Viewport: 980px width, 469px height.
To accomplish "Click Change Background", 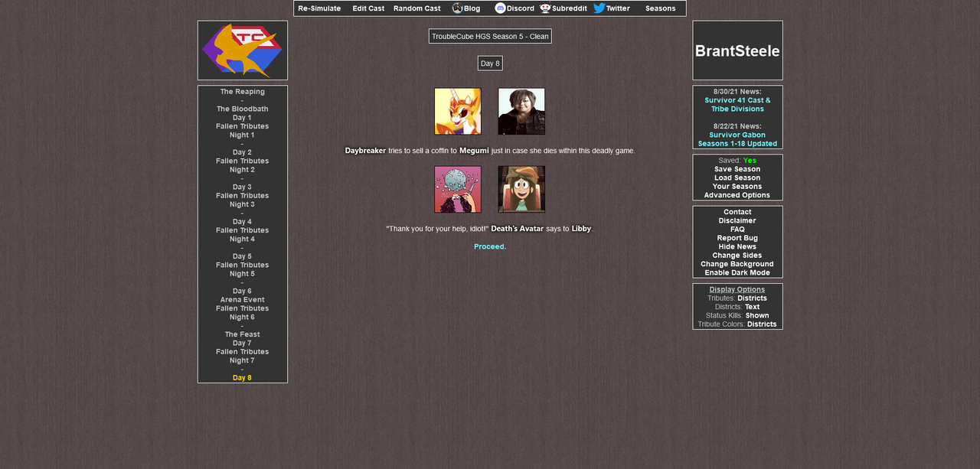I will tap(737, 264).
